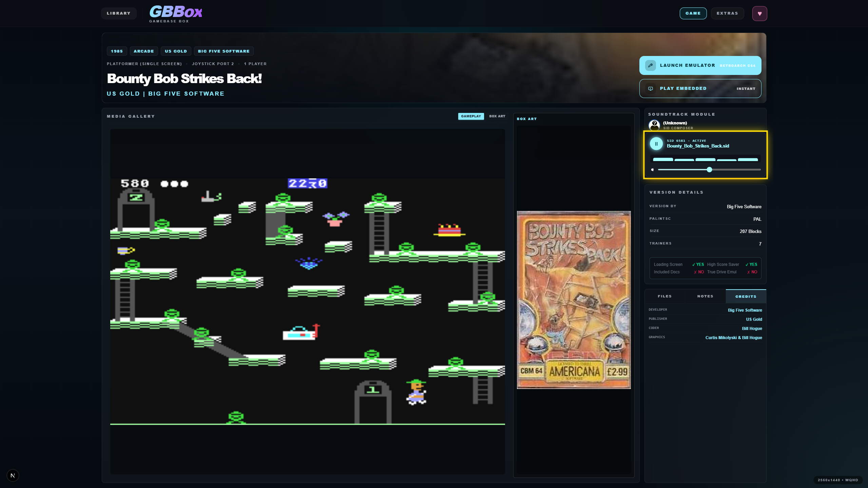The width and height of the screenshot is (868, 488).
Task: Open the Notes tab
Action: [x=705, y=296]
